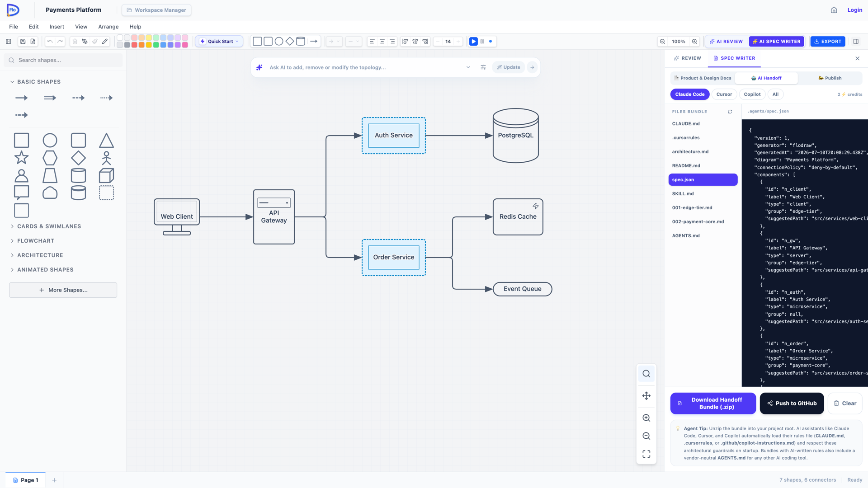Open the line style dropdown
The image size is (868, 488).
pyautogui.click(x=354, y=42)
